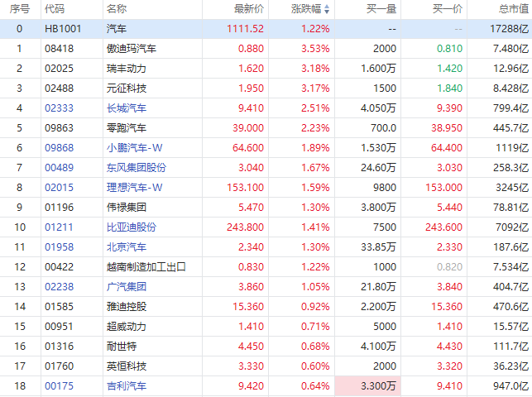
Task: Open the 东风集团股份 stock link
Action: [137, 167]
